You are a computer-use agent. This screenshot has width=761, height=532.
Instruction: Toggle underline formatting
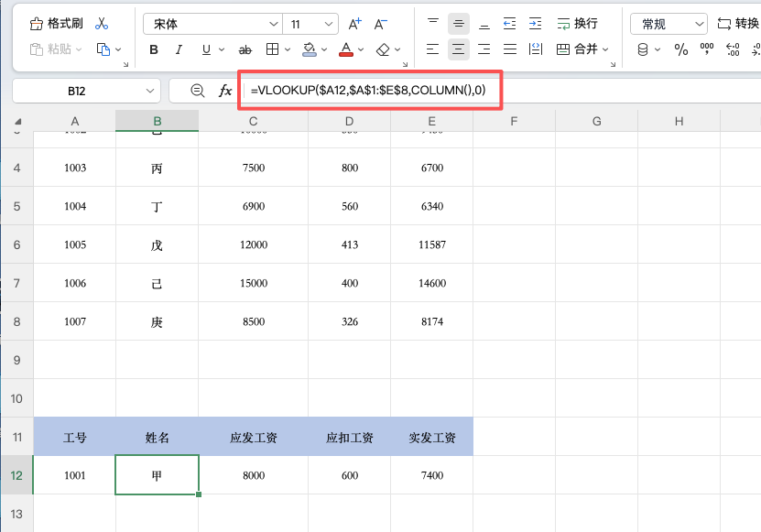tap(206, 49)
